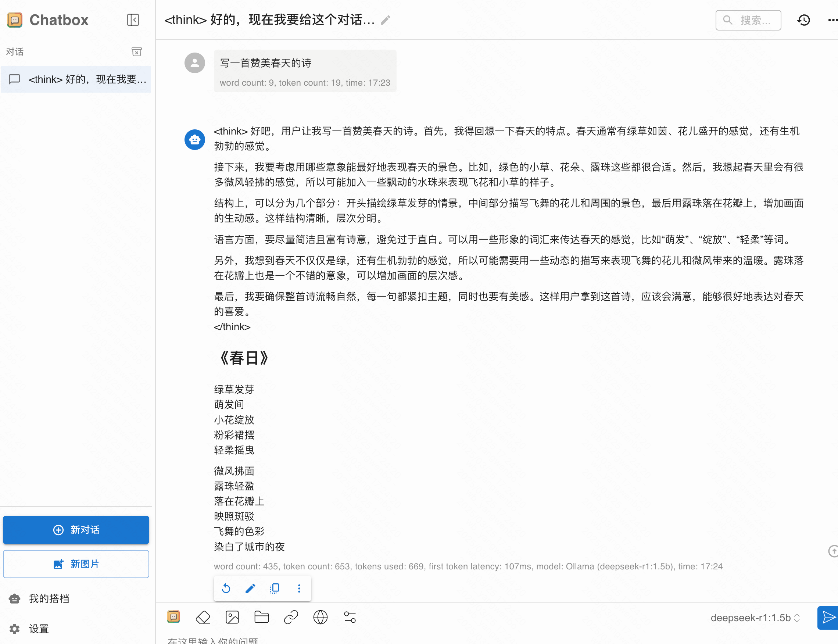Start a new chat with 新对话
The height and width of the screenshot is (644, 838).
tap(76, 530)
